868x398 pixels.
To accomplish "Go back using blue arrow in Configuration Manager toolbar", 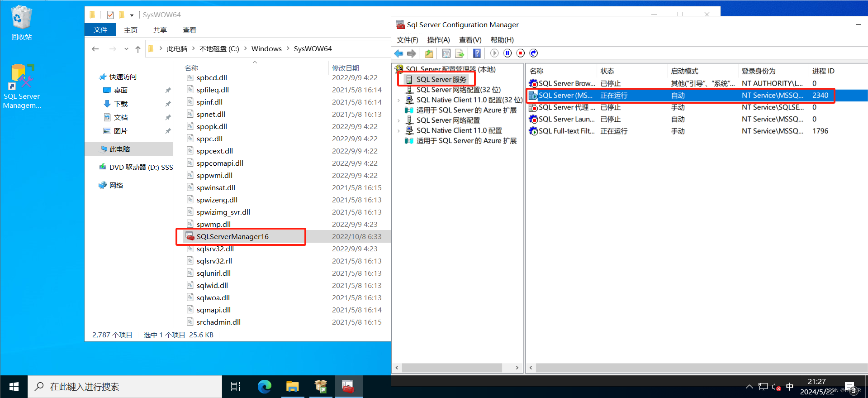I will pyautogui.click(x=398, y=53).
